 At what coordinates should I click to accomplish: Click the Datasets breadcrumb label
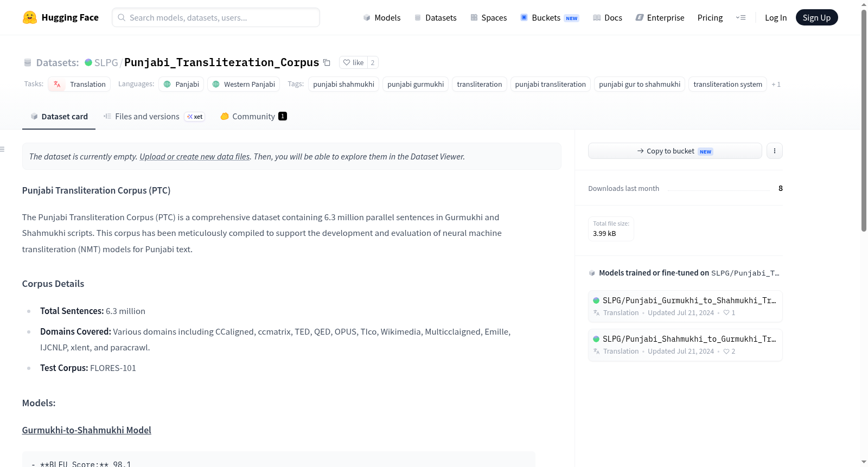point(58,62)
